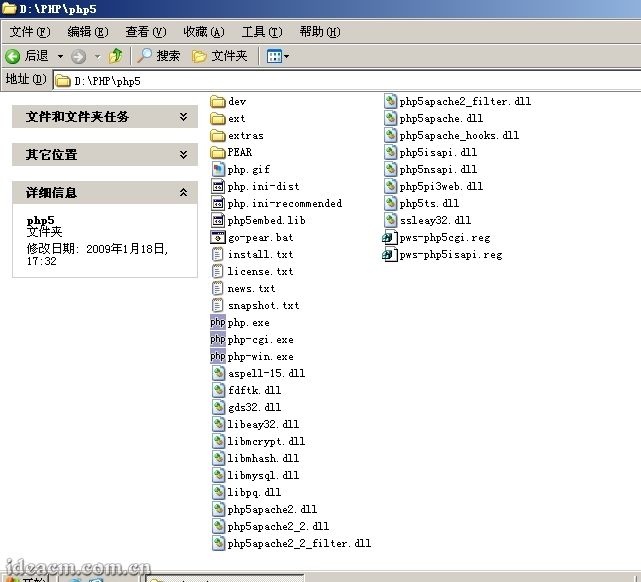Collapse the file and folder tasks panel
The image size is (641, 582).
[x=183, y=117]
